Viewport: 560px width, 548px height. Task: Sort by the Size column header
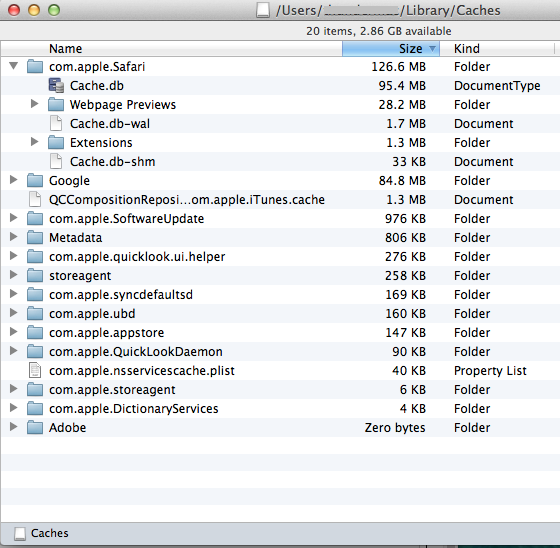pyautogui.click(x=391, y=49)
